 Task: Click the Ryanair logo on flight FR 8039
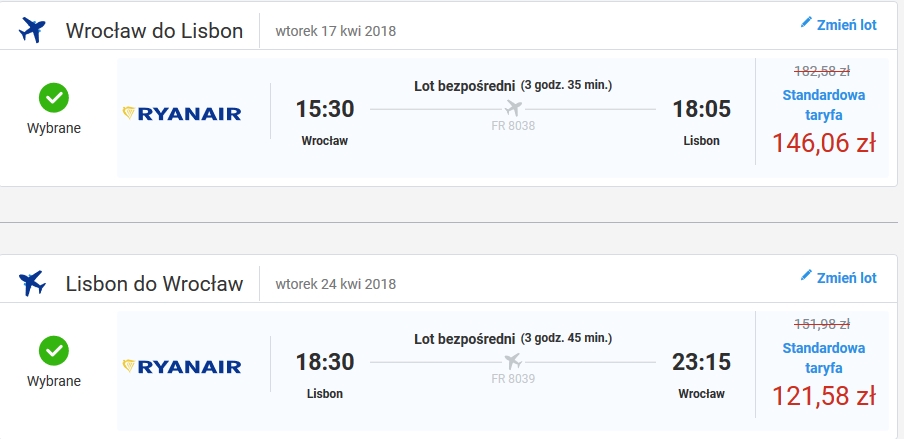click(182, 367)
